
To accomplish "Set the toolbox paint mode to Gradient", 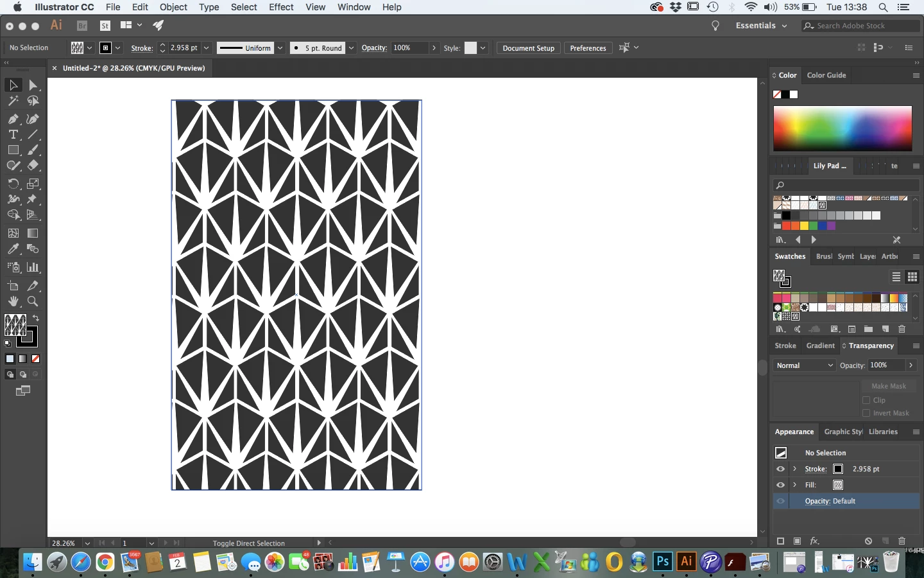I will click(x=23, y=359).
